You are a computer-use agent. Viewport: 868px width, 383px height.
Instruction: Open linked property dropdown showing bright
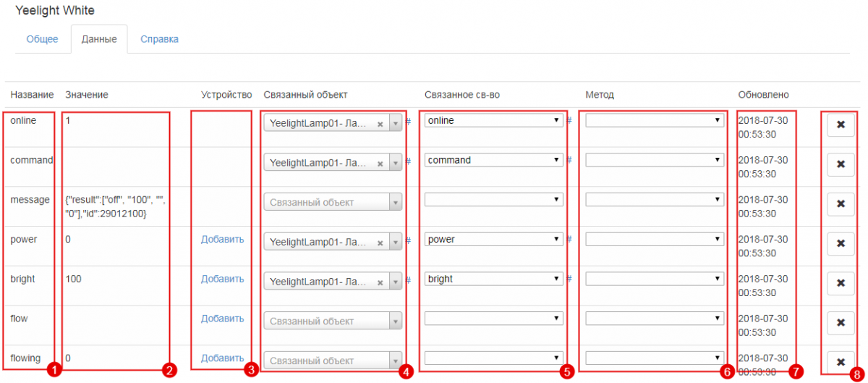[x=494, y=278]
